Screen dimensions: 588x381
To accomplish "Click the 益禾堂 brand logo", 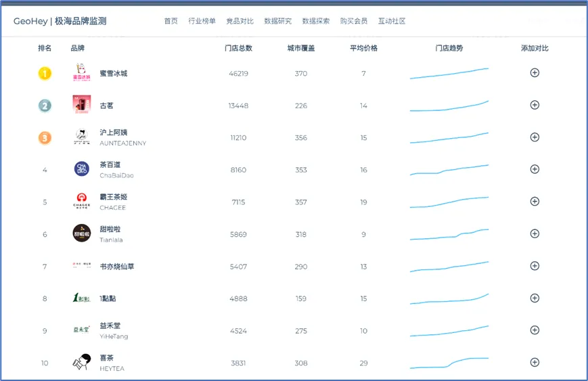I will coord(81,330).
